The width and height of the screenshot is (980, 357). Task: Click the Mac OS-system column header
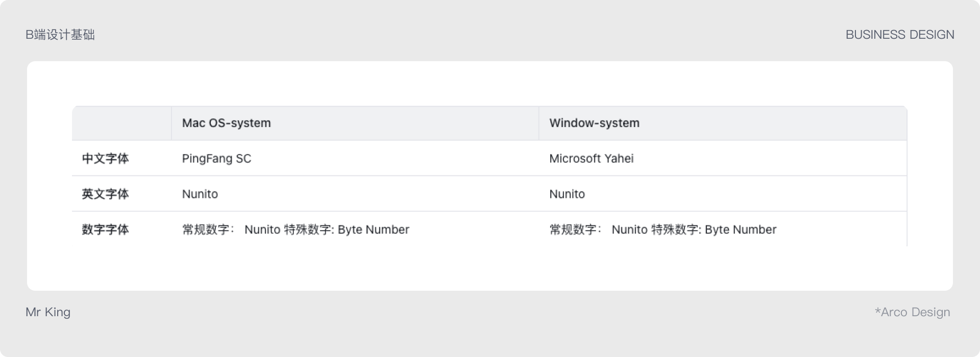coord(226,123)
